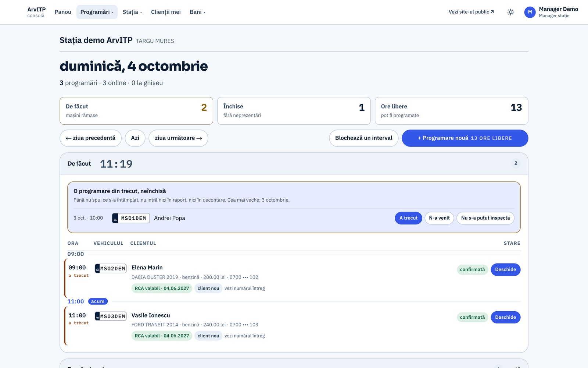Click the RCA valabil tag under Elena Marin
588x368 pixels.
[162, 289]
